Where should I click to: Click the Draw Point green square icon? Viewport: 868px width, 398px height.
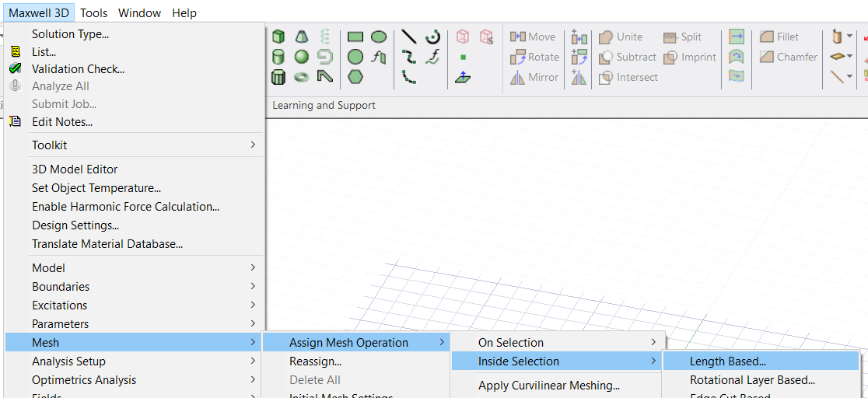click(463, 57)
